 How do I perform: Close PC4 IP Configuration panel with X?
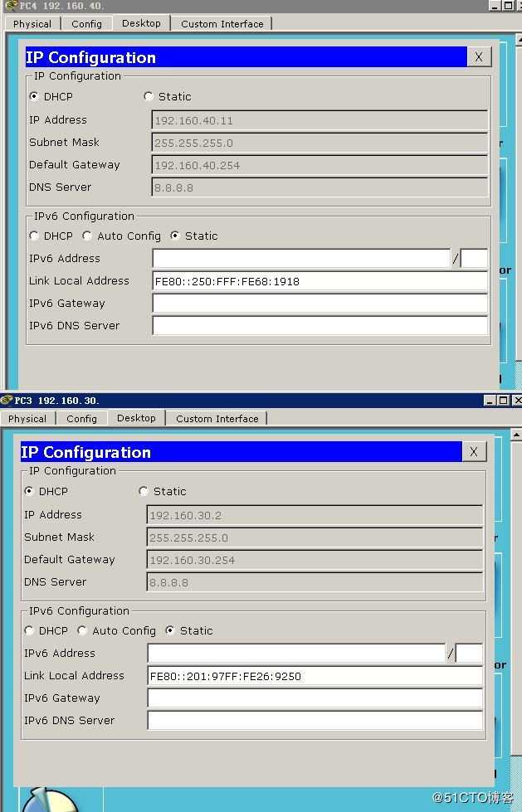pyautogui.click(x=479, y=57)
